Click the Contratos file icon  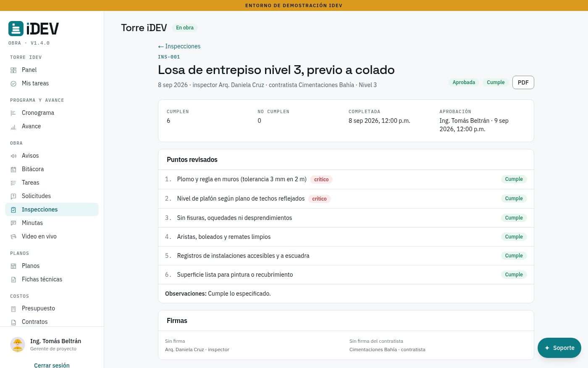pos(13,322)
